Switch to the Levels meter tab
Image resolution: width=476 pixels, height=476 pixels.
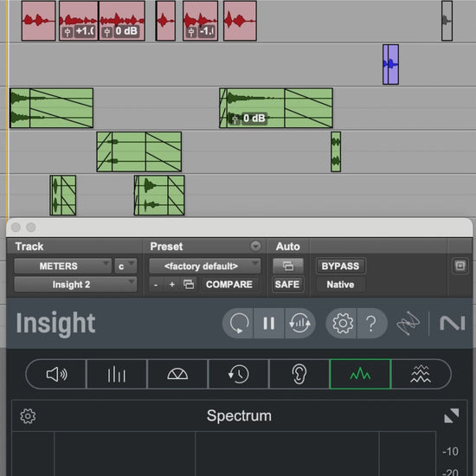117,374
